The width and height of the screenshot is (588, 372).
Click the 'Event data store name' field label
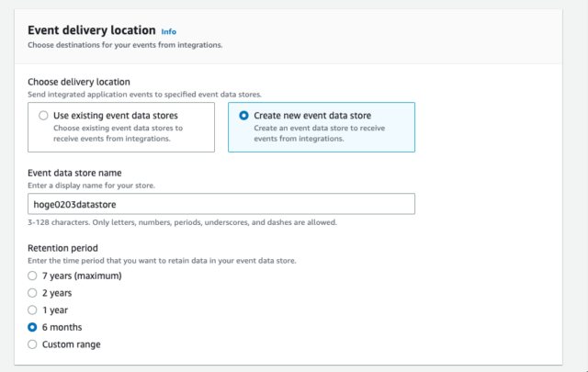pyautogui.click(x=74, y=173)
